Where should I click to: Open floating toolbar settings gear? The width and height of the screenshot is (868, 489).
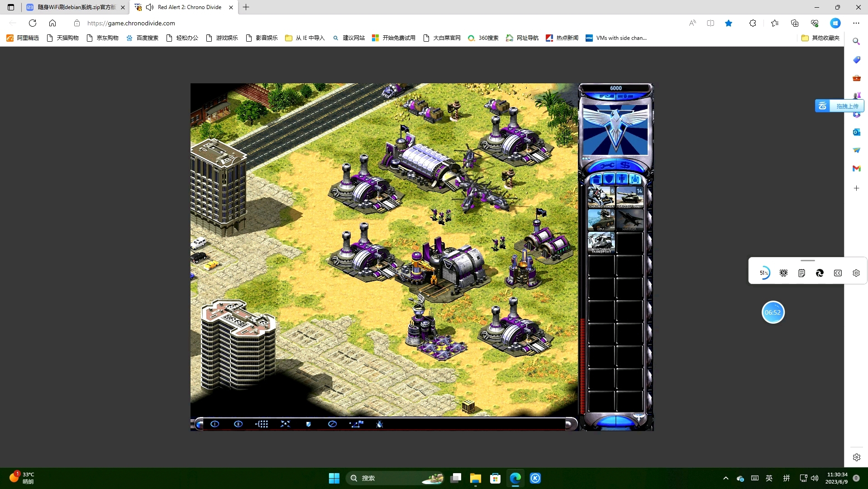coord(856,273)
